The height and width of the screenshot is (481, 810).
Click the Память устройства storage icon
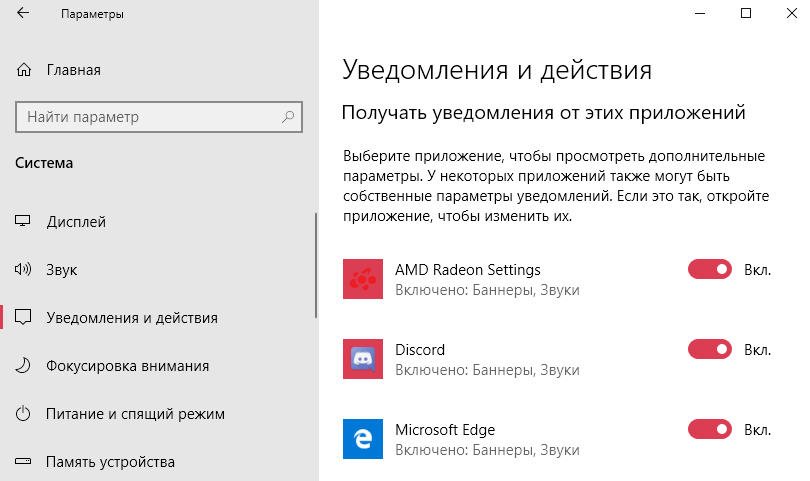[24, 462]
